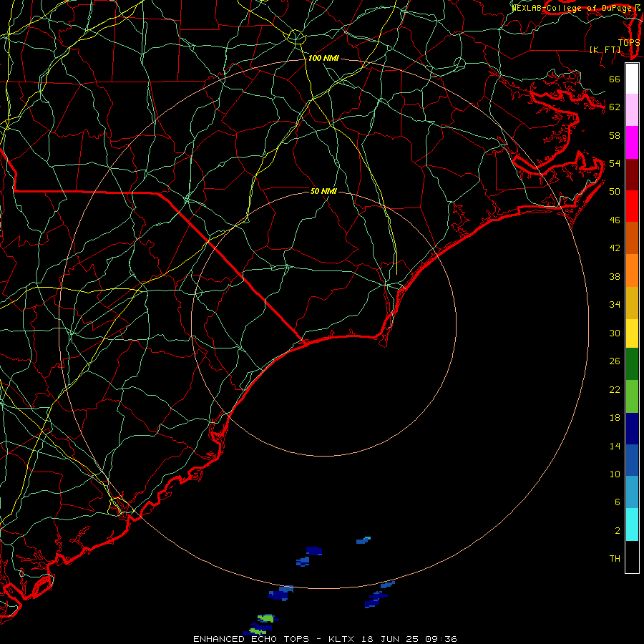Click the '66' legend value

click(615, 79)
